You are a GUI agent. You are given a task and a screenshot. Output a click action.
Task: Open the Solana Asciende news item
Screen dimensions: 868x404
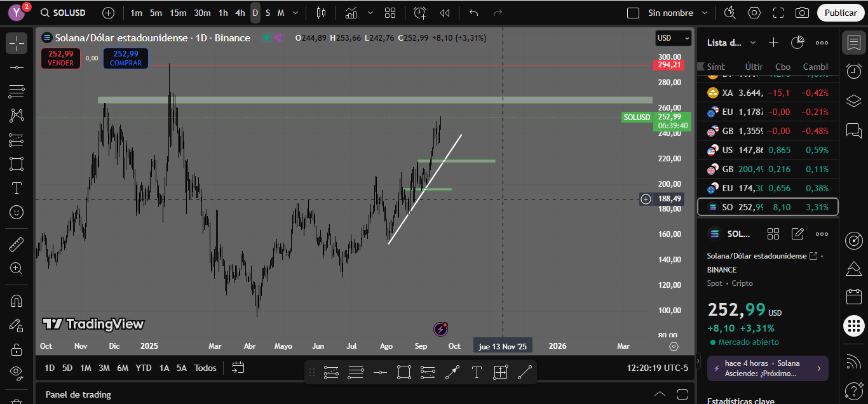768,368
